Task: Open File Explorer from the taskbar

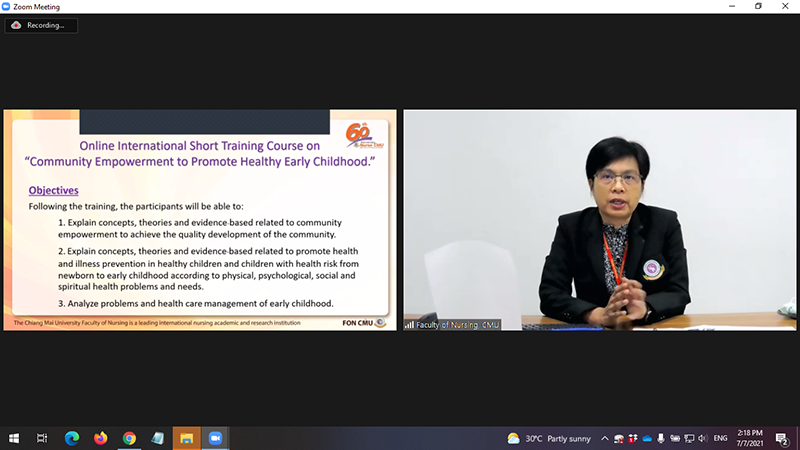Action: click(186, 438)
